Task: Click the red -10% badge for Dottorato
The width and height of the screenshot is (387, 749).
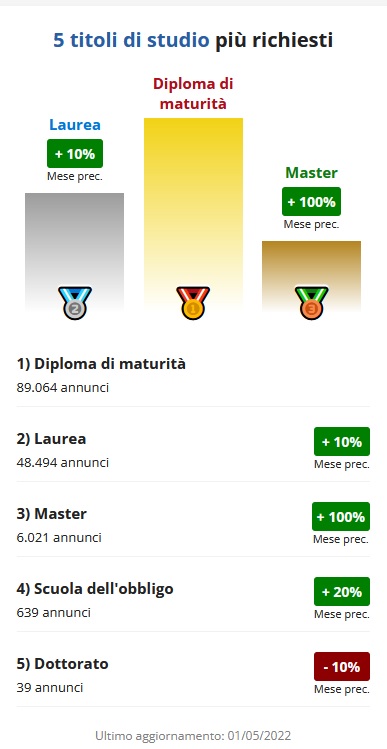Action: (x=342, y=666)
